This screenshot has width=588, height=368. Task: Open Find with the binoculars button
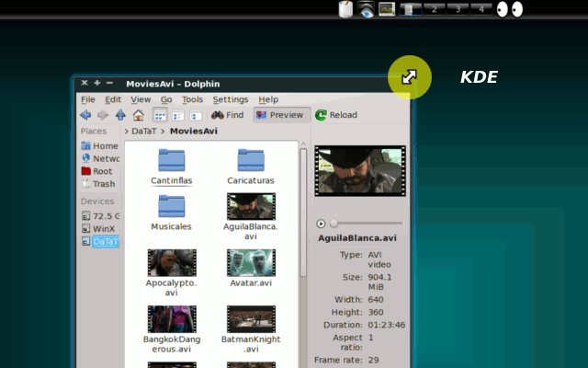227,115
